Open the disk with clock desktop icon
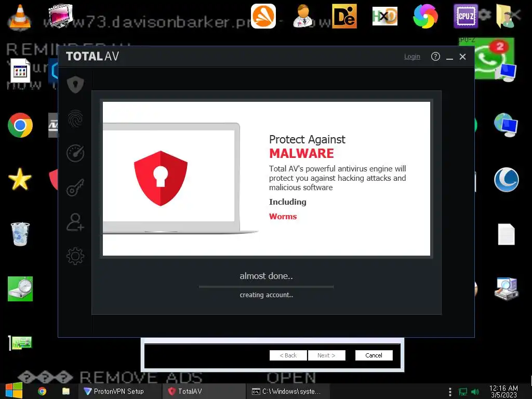 (x=20, y=289)
